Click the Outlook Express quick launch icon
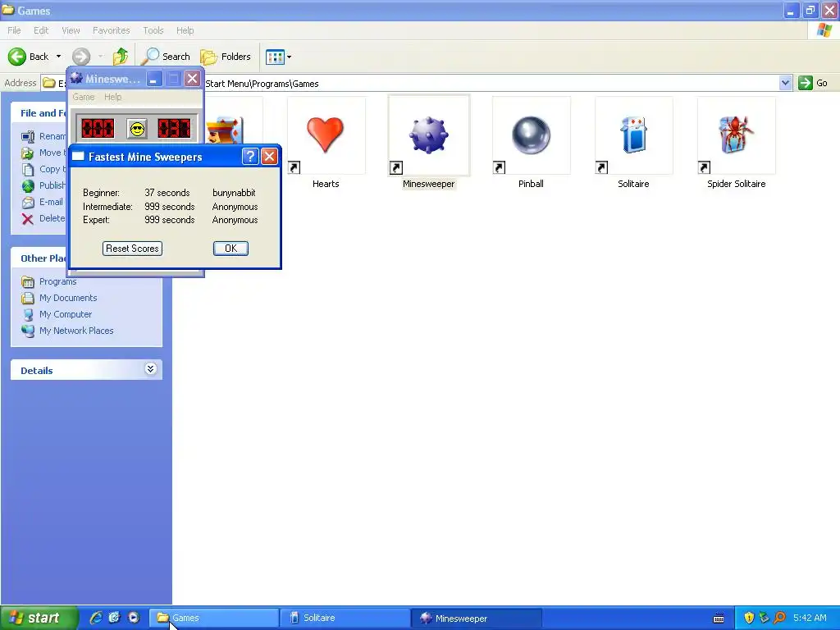Image resolution: width=840 pixels, height=630 pixels. tap(115, 618)
